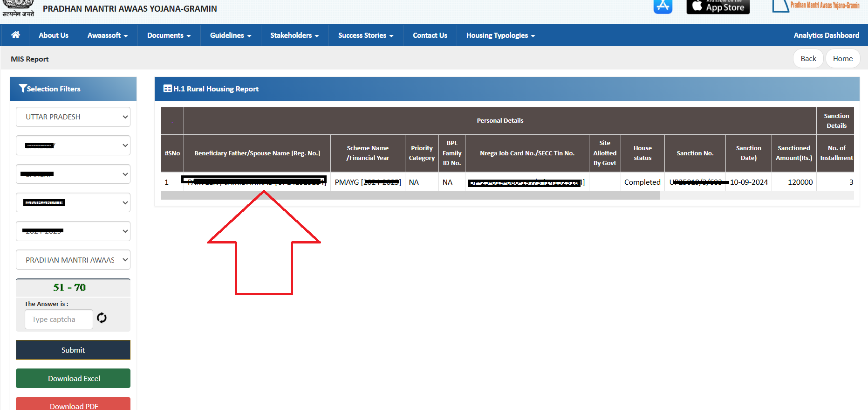868x410 pixels.
Task: Click the House status column header
Action: pos(642,153)
